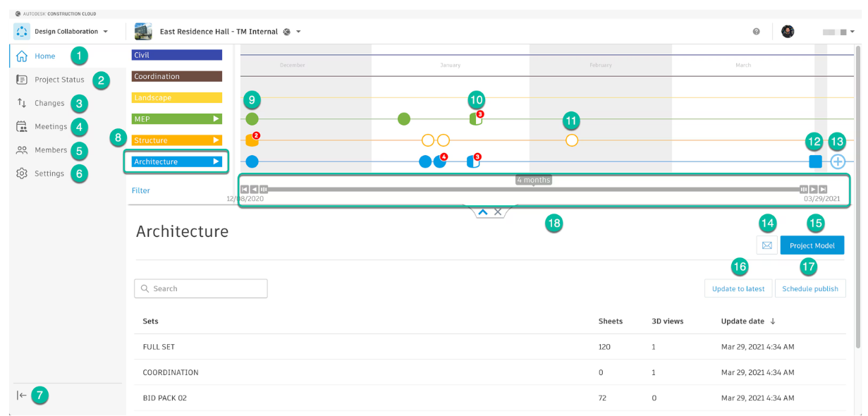
Task: Collapse the left sidebar with the arrow icon
Action: point(21,395)
